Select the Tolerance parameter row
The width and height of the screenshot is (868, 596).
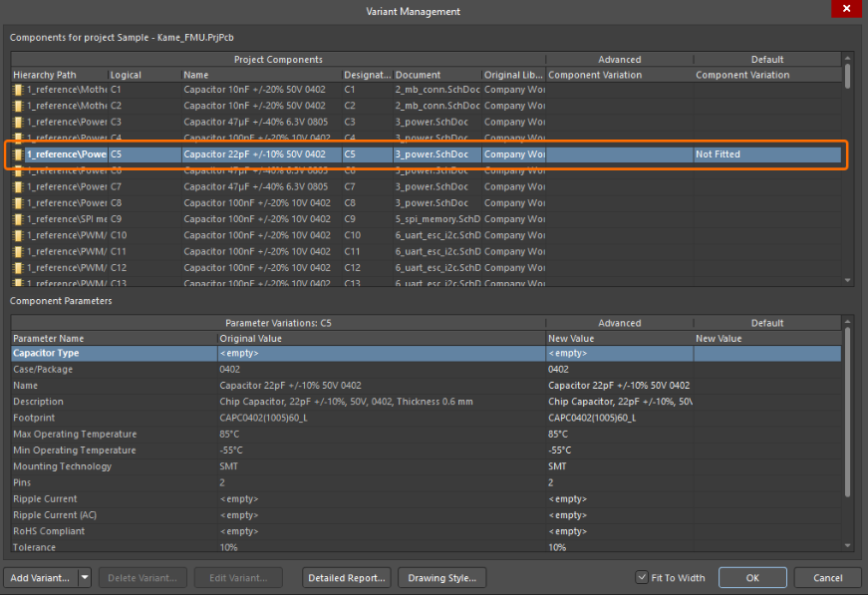point(426,547)
